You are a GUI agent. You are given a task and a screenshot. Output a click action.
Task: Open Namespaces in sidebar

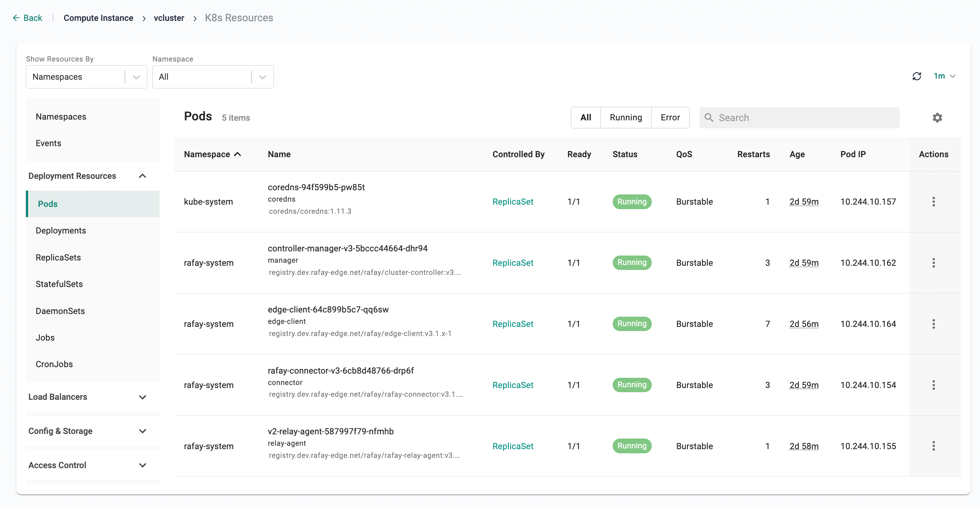92,117
